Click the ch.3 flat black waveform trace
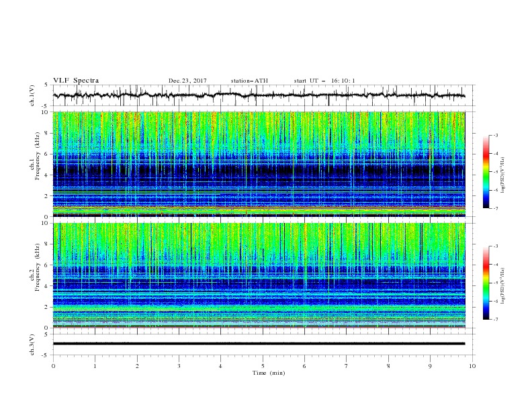The image size is (532, 411). pos(259,344)
